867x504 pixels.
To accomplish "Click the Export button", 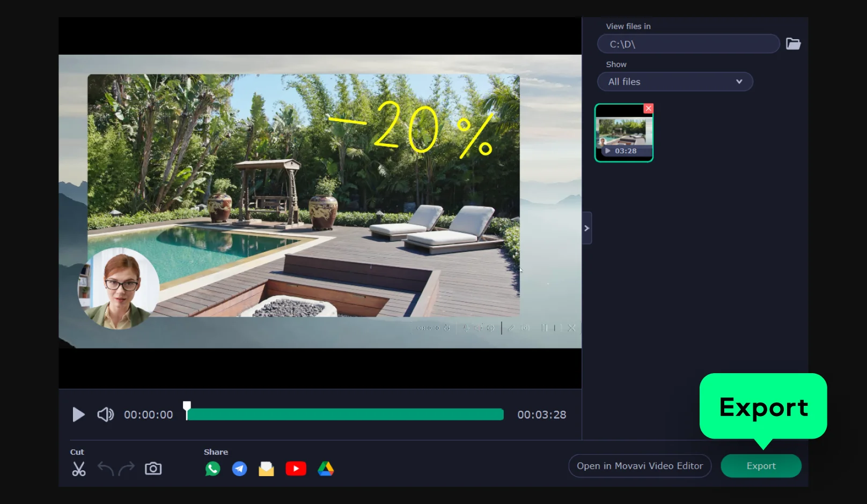I will [x=761, y=466].
